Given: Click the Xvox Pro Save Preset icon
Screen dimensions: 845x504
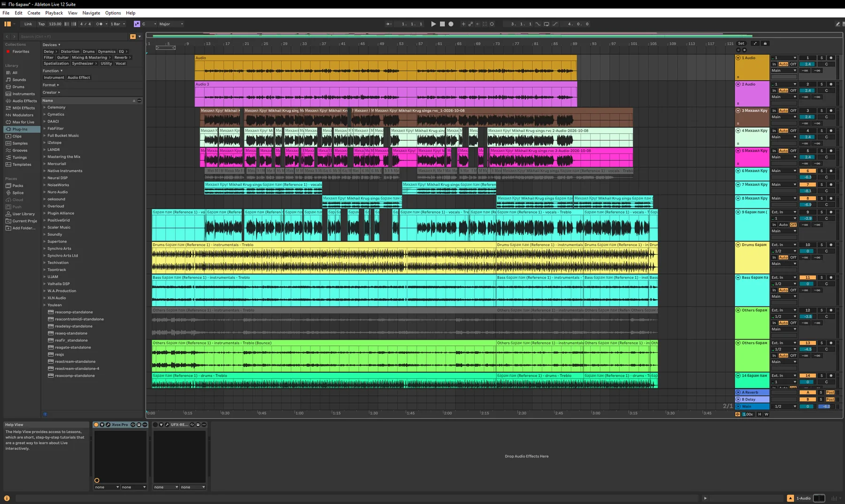Looking at the screenshot, I should [x=139, y=425].
